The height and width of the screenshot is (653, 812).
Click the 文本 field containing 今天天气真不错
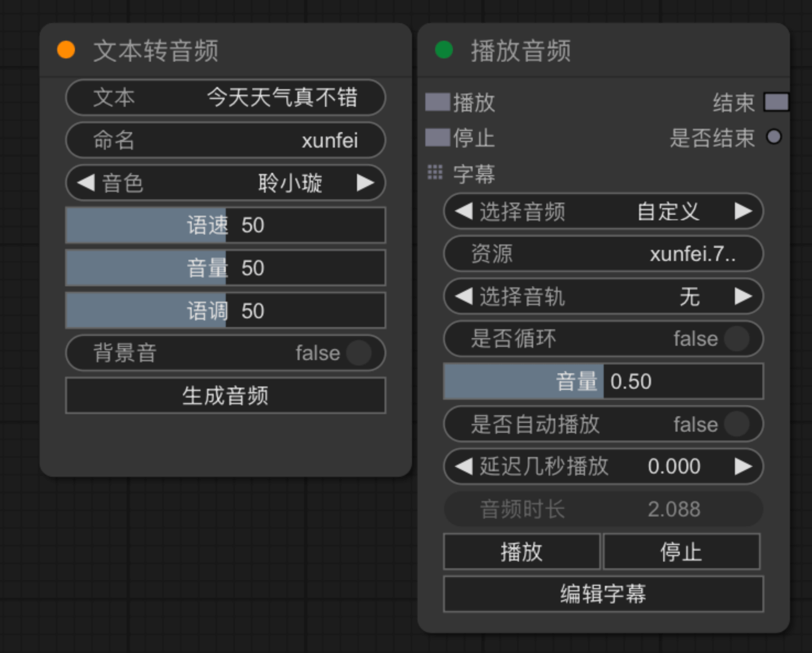pos(226,98)
